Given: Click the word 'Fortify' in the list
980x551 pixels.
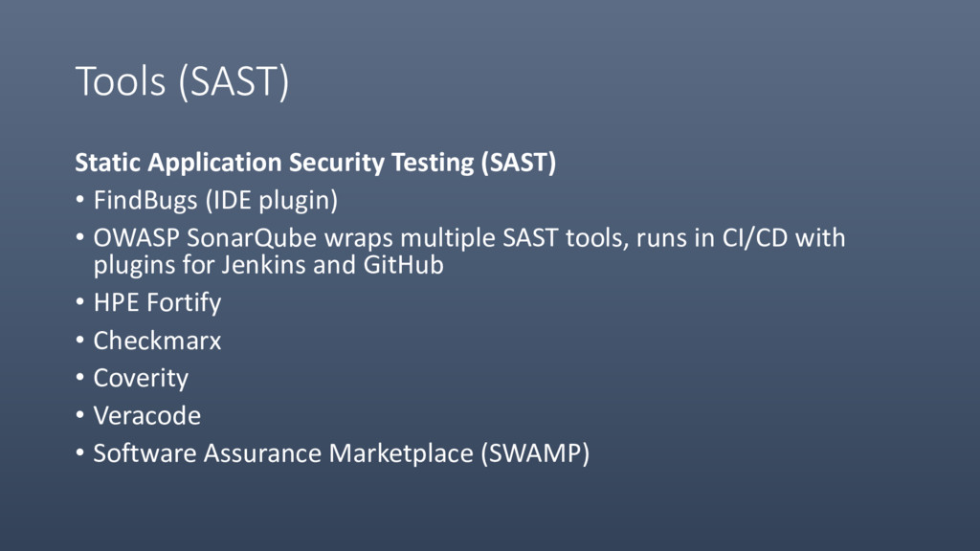Looking at the screenshot, I should pyautogui.click(x=184, y=303).
